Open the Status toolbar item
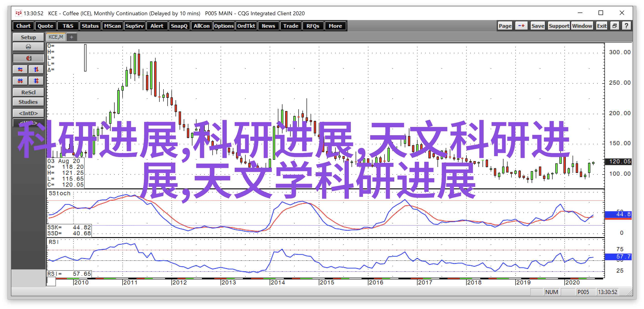This screenshot has width=644, height=309. 90,26
